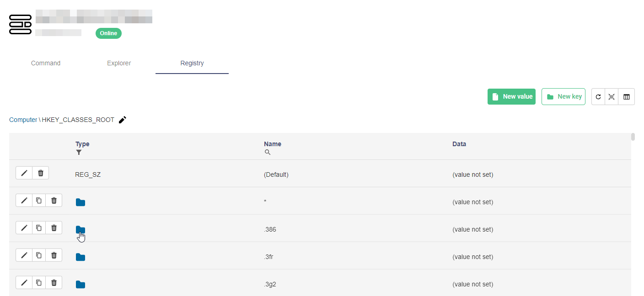Click the fit-columns icon beside refresh
This screenshot has width=644, height=296.
pos(612,97)
